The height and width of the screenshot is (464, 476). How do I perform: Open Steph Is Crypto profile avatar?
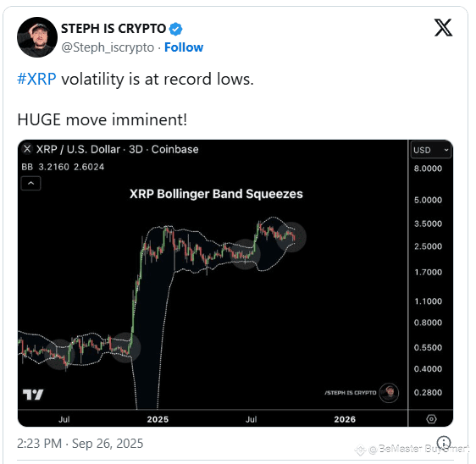(37, 37)
